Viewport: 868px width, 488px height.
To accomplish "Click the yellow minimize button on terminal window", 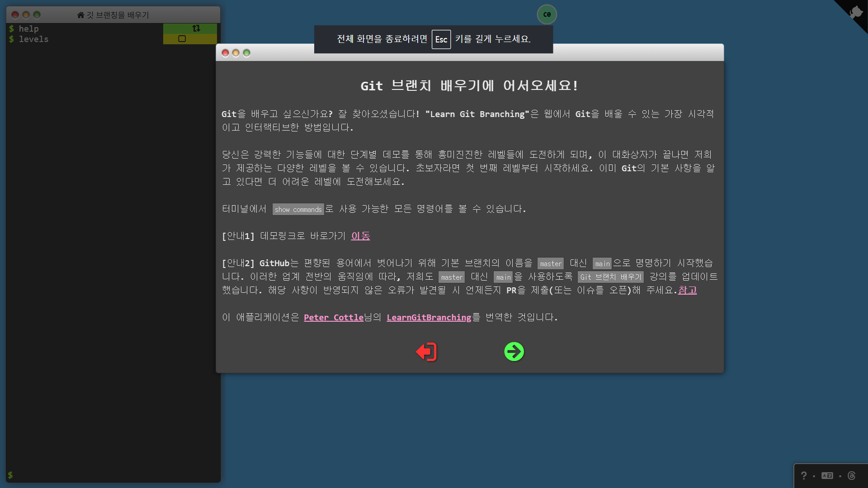I will pyautogui.click(x=26, y=15).
